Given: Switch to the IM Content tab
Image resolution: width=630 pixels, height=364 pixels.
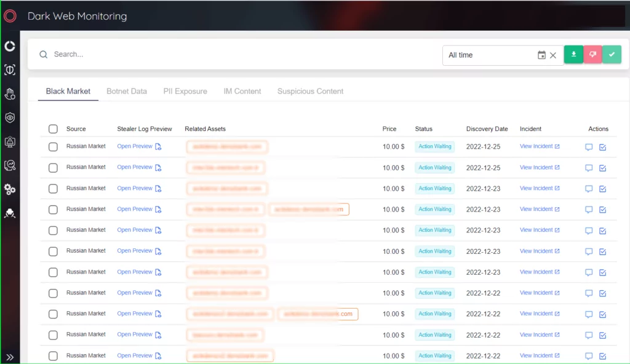Looking at the screenshot, I should [242, 91].
